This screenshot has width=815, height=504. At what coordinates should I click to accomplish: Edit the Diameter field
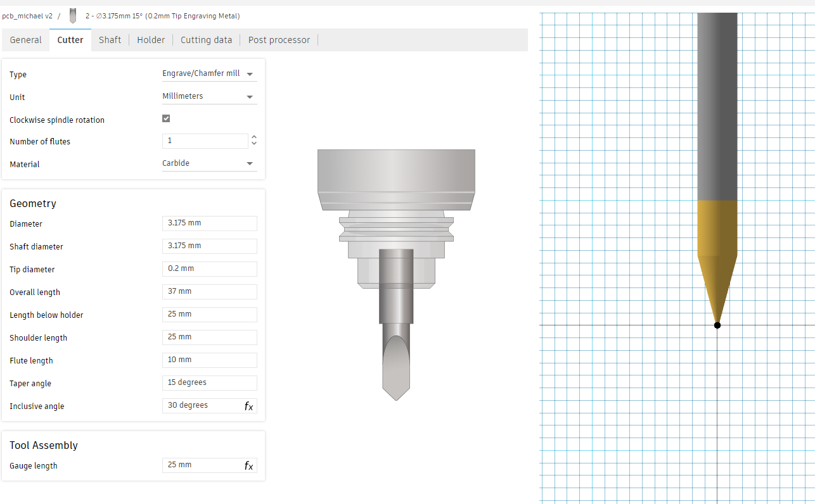point(210,224)
